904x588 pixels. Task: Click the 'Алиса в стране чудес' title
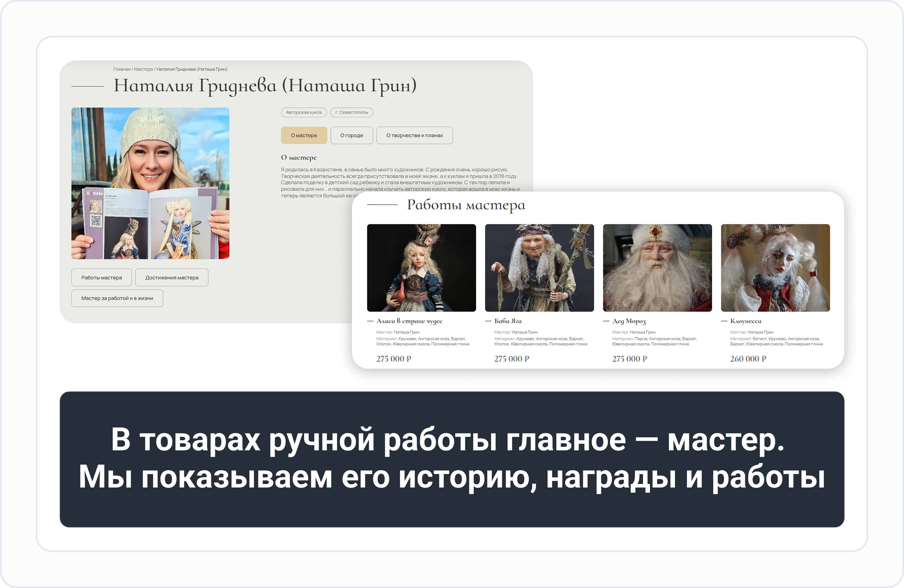[x=409, y=321]
